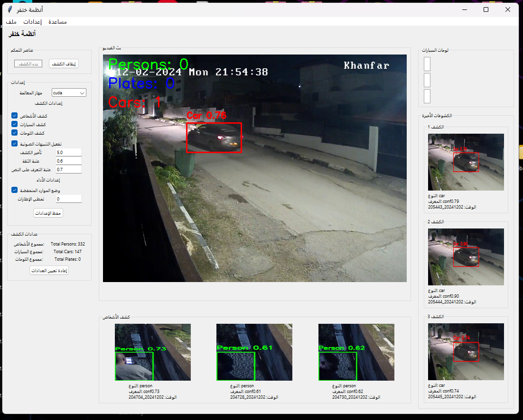Open the Person 0.73 detection thumbnail
The height and width of the screenshot is (420, 523).
pos(153,352)
